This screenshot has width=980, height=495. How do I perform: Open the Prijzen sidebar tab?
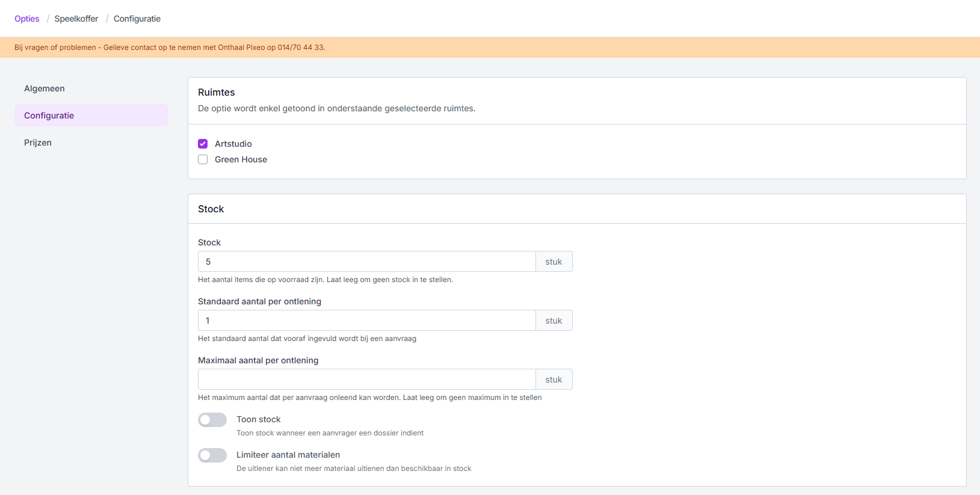click(x=38, y=143)
